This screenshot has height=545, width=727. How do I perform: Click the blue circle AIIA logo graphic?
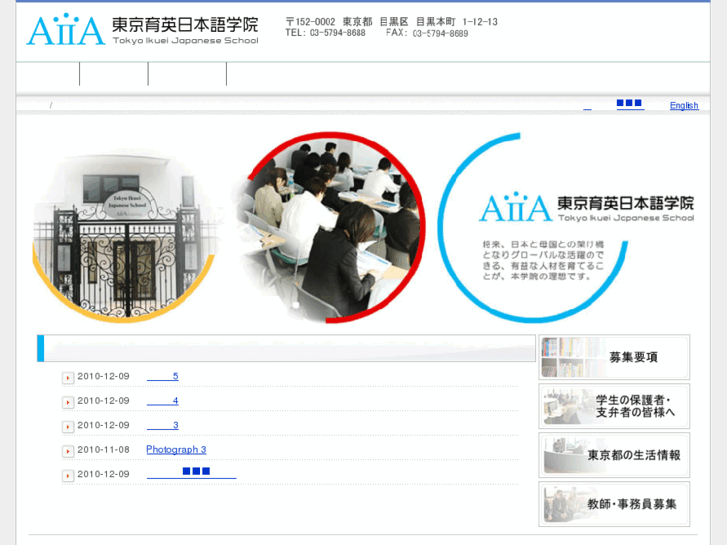coord(566,227)
